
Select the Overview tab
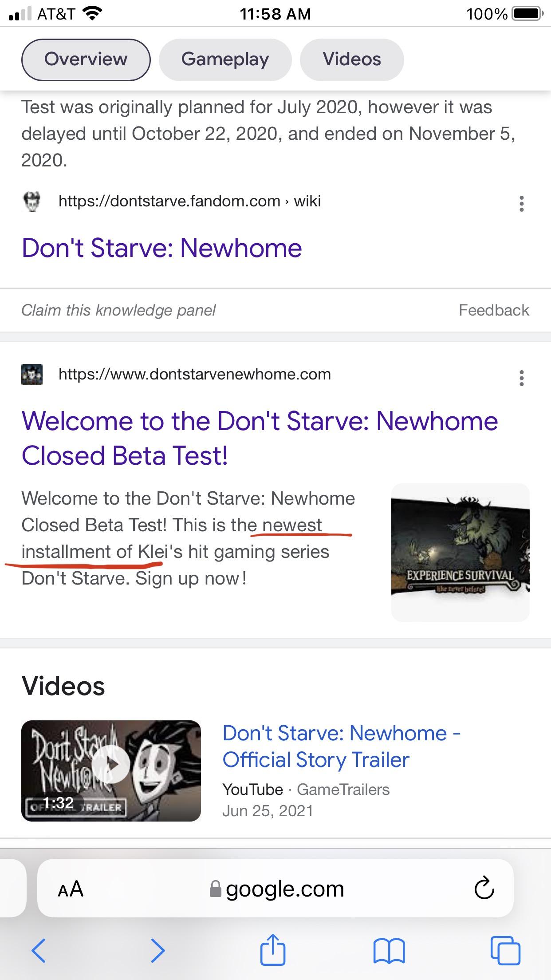[x=86, y=59]
